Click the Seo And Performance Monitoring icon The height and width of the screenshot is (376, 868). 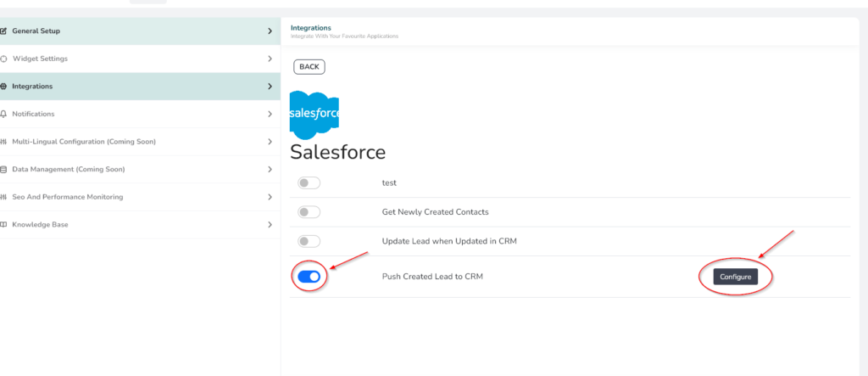click(3, 198)
